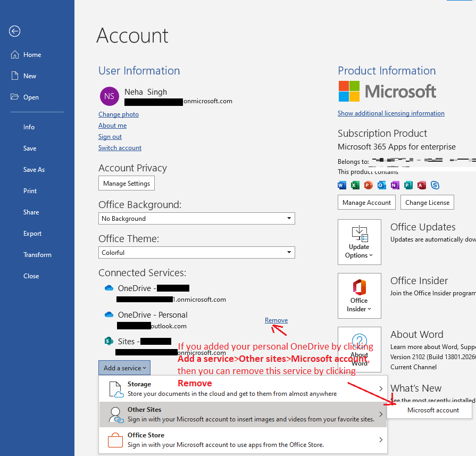
Task: Click the Switch account link
Action: (x=120, y=148)
